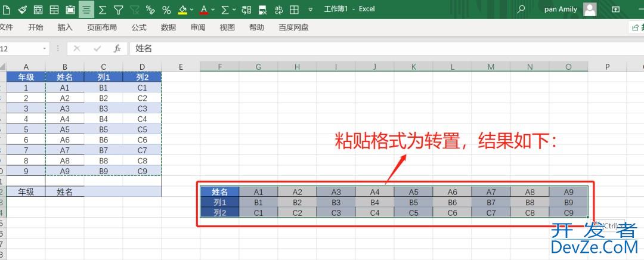This screenshot has width=644, height=260.
Task: Click the search magnifier in title bar
Action: click(x=521, y=10)
